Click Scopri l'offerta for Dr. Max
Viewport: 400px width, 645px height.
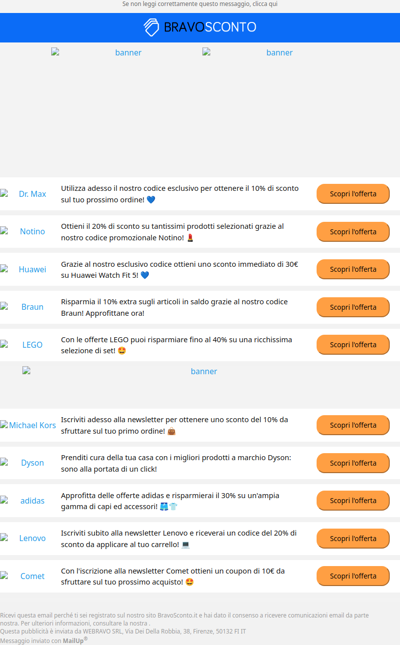coord(353,194)
